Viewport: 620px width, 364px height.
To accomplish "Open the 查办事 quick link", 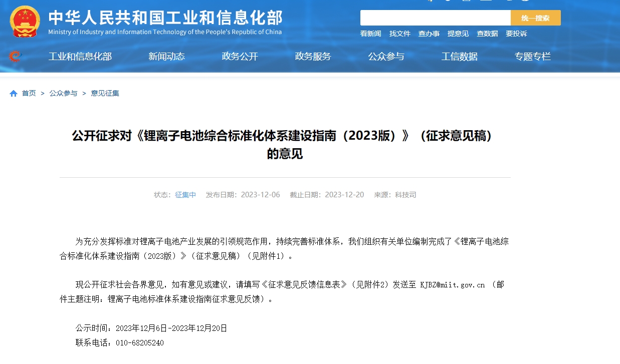I will 429,34.
